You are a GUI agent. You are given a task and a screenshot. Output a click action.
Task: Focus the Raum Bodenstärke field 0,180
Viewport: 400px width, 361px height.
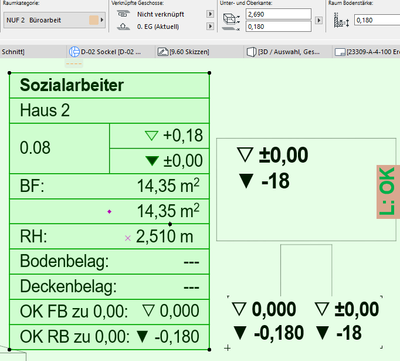pyautogui.click(x=377, y=20)
